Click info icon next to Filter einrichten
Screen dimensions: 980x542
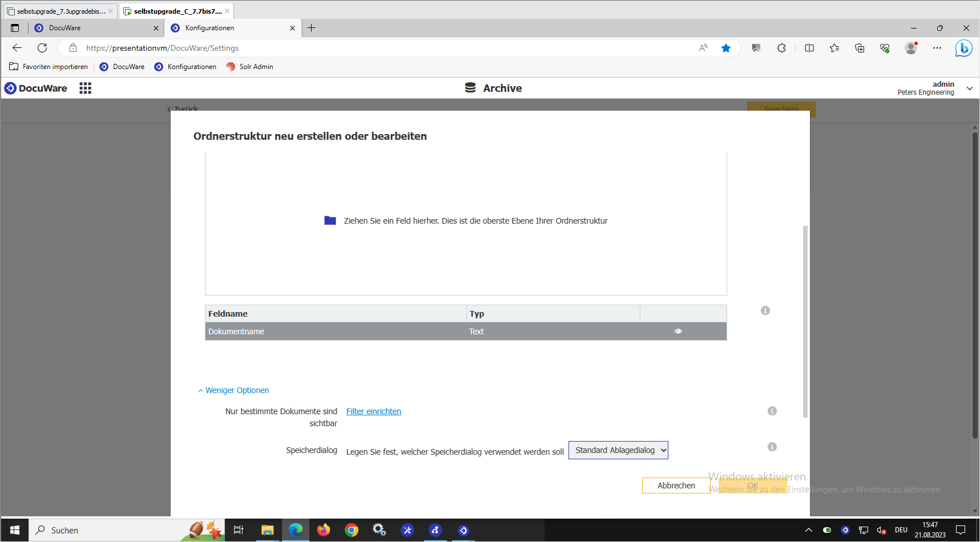tap(772, 411)
